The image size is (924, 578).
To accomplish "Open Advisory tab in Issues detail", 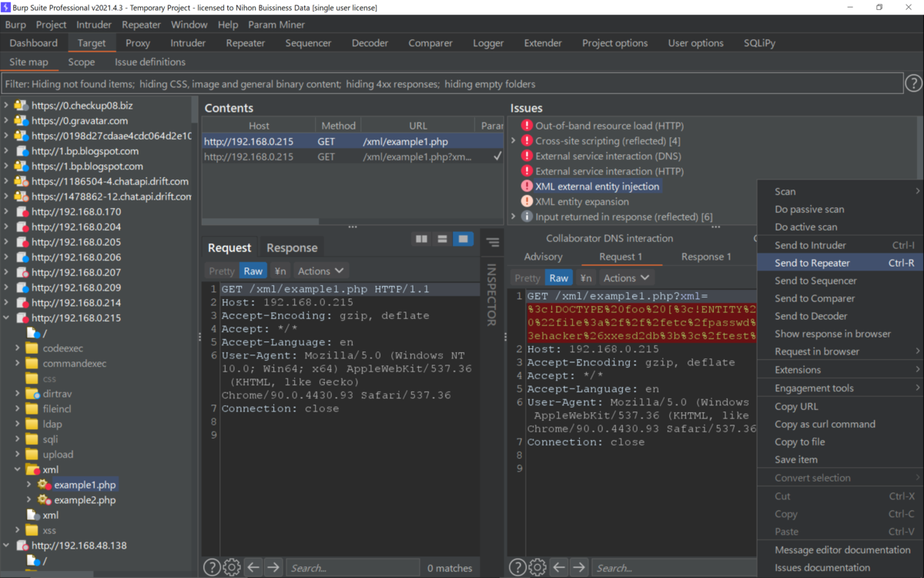I will coord(544,257).
